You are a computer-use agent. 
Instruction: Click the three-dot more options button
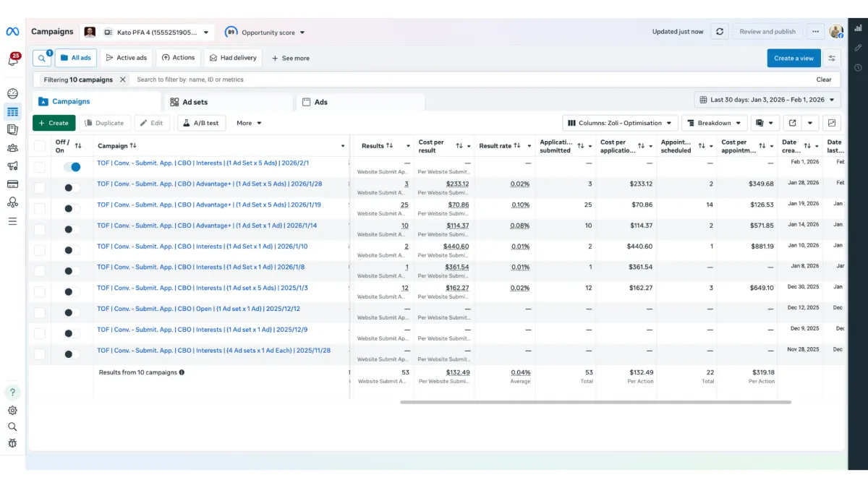pos(815,32)
